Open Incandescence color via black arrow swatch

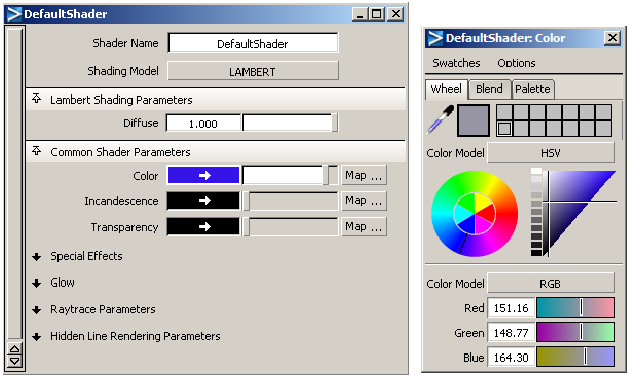point(203,200)
